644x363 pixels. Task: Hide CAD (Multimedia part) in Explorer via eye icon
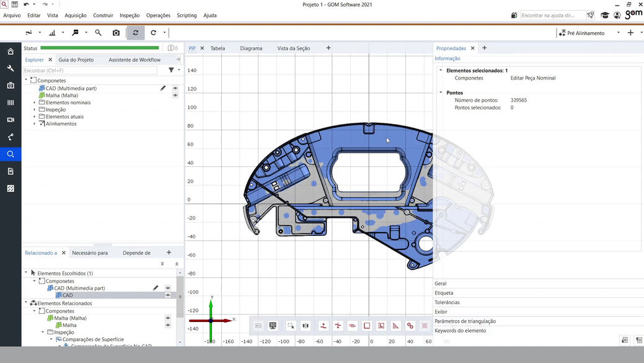[x=175, y=88]
